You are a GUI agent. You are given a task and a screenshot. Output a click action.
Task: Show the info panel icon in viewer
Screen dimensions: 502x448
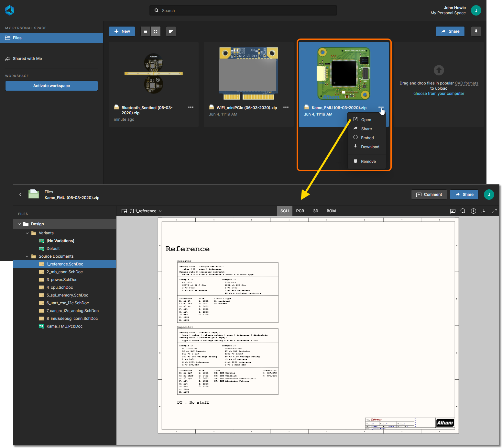click(473, 211)
